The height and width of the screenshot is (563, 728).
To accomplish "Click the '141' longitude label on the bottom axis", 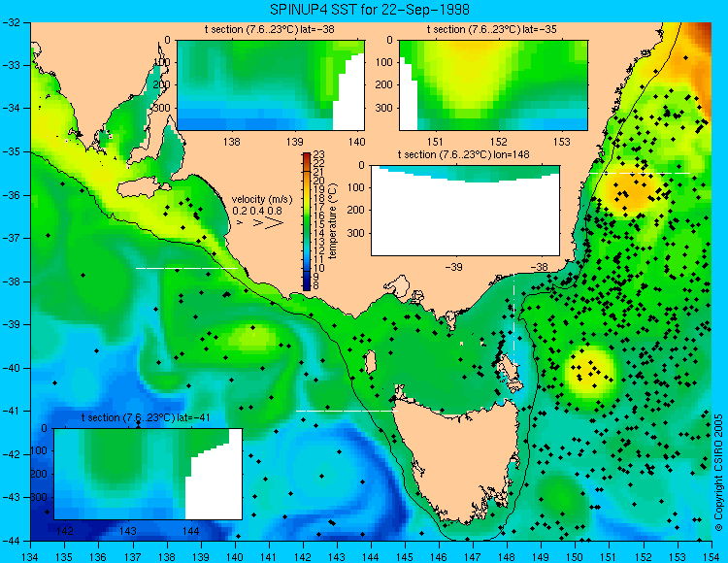I will click(x=269, y=557).
